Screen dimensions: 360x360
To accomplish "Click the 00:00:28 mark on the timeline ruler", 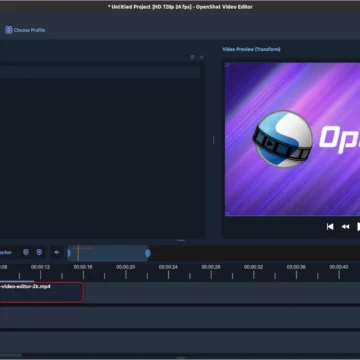I will (211, 267).
